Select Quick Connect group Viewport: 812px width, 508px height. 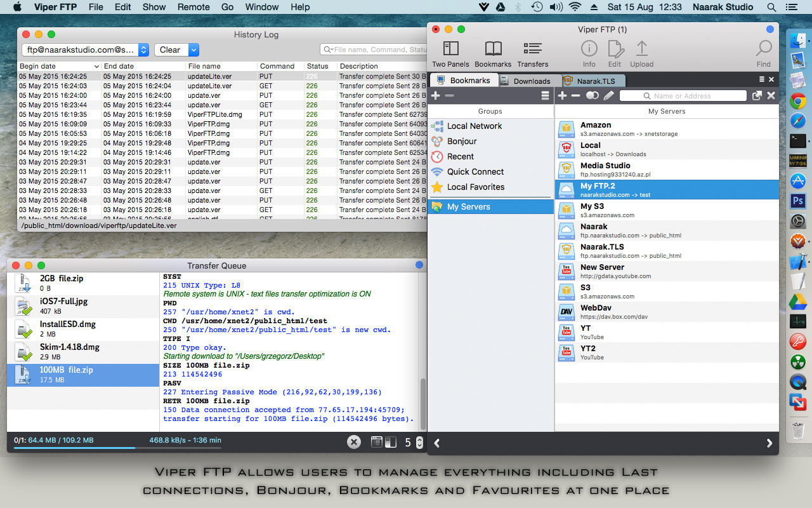[490, 171]
